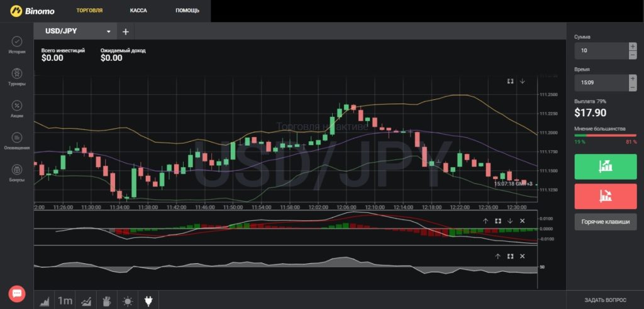The width and height of the screenshot is (644, 309).
Task: Move MACD panel up
Action: (x=486, y=221)
